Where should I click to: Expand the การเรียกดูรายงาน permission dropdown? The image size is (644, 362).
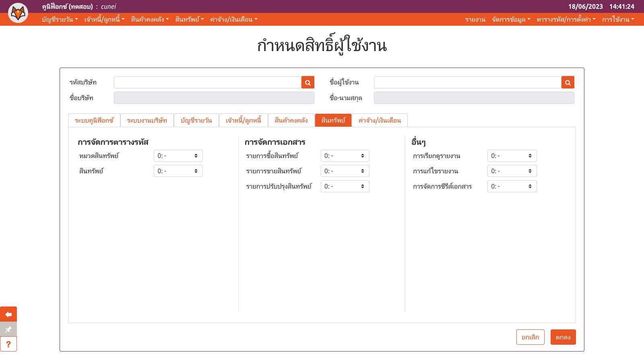click(x=512, y=156)
